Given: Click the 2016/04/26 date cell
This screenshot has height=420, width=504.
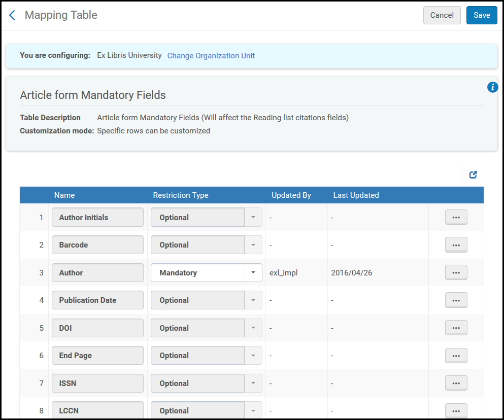Looking at the screenshot, I should click(351, 273).
